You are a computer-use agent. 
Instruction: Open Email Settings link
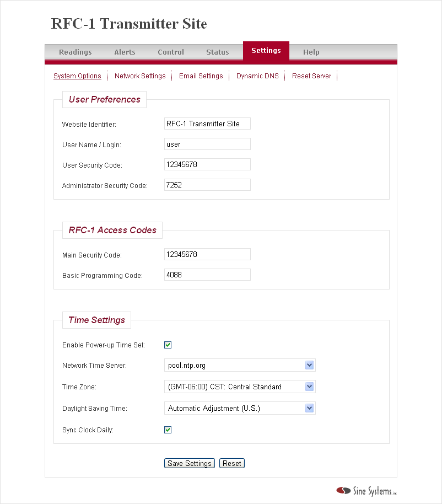pyautogui.click(x=201, y=76)
